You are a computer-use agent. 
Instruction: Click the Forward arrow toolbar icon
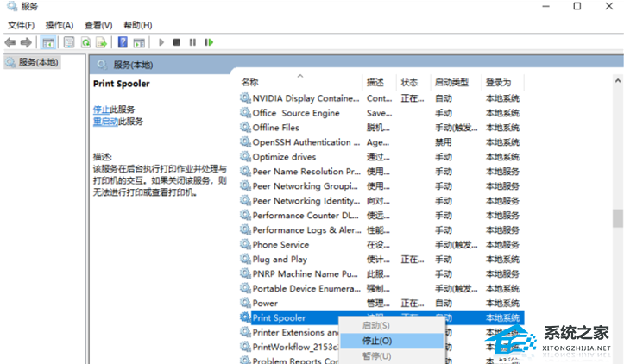pyautogui.click(x=26, y=42)
